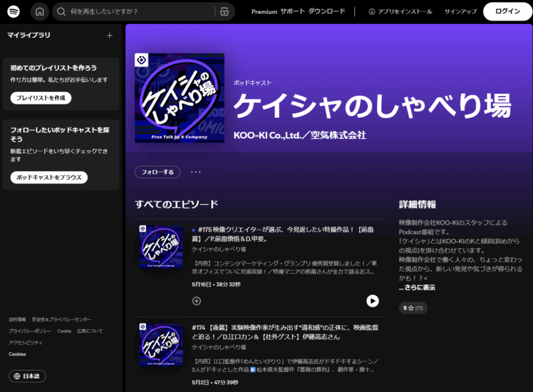Click すべてのエピソード heading
The height and width of the screenshot is (392, 533).
point(177,204)
